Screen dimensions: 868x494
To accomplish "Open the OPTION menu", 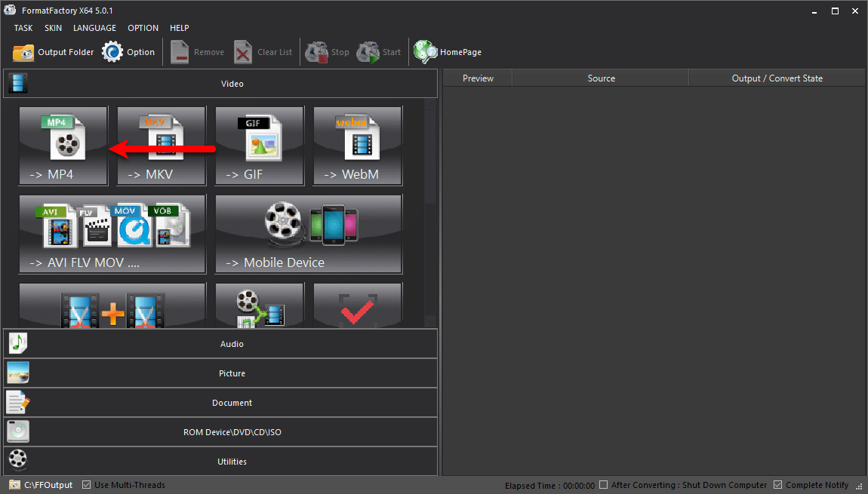I will click(143, 28).
